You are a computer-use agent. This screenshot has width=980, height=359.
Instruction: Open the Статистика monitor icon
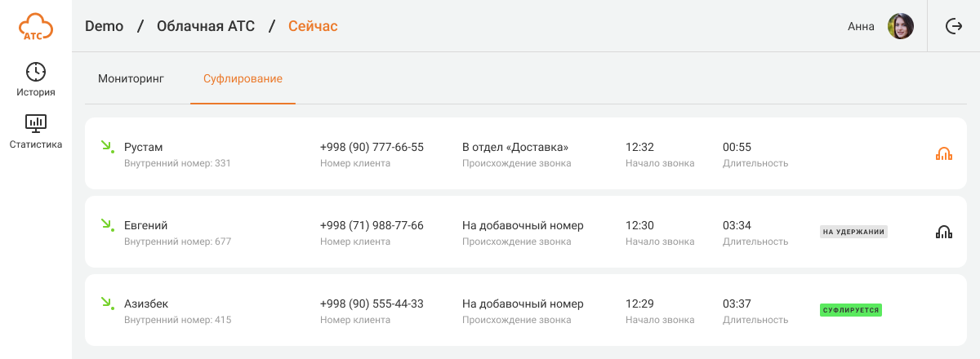coord(36,123)
